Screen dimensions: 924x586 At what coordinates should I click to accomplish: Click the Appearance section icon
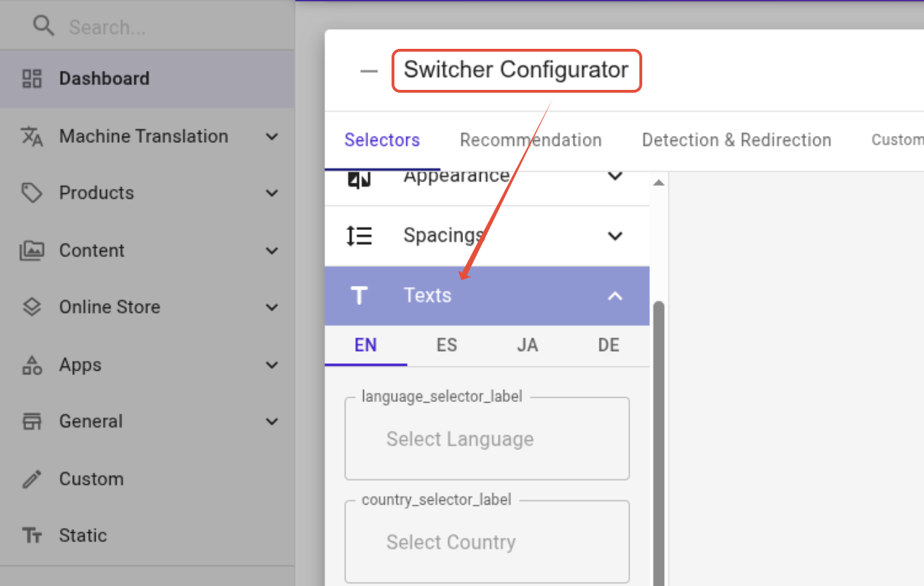(x=359, y=178)
